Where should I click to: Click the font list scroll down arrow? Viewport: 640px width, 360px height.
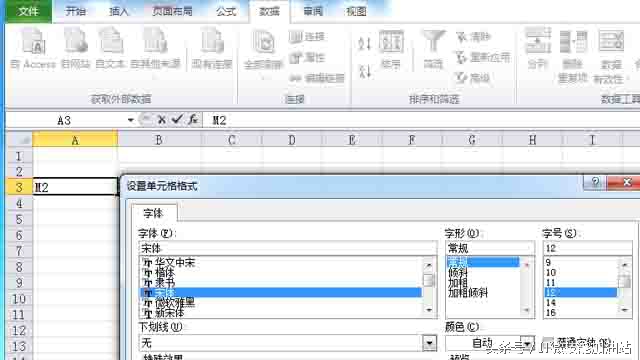pos(429,311)
